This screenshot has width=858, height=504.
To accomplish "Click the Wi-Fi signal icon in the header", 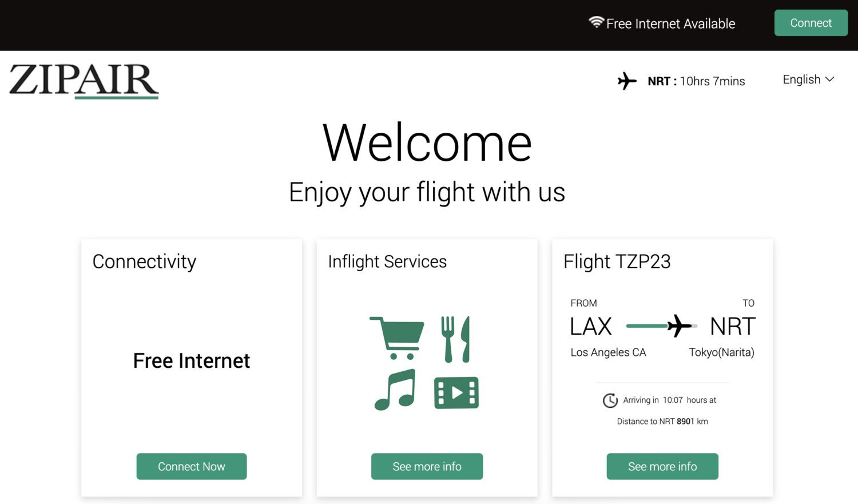I will click(x=596, y=22).
